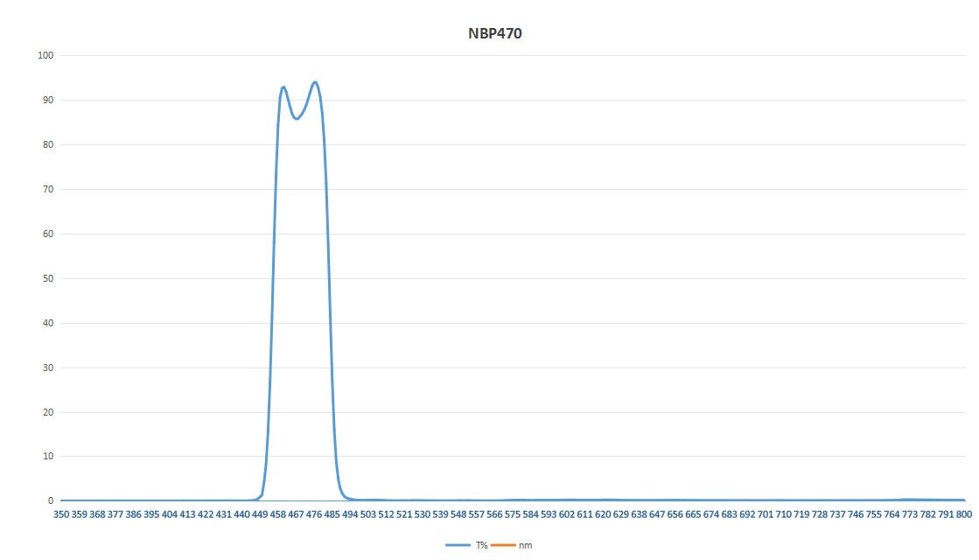Click the first peak of the blue curve

[283, 87]
